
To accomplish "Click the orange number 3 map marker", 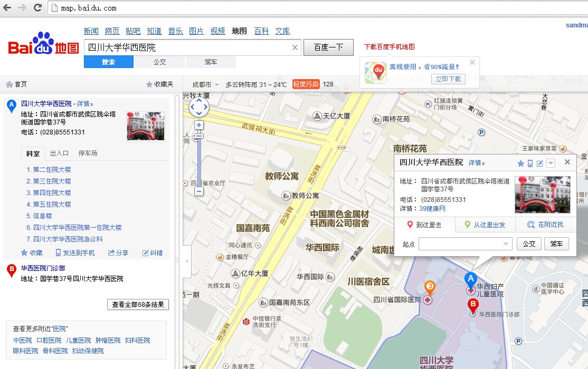I will click(430, 287).
